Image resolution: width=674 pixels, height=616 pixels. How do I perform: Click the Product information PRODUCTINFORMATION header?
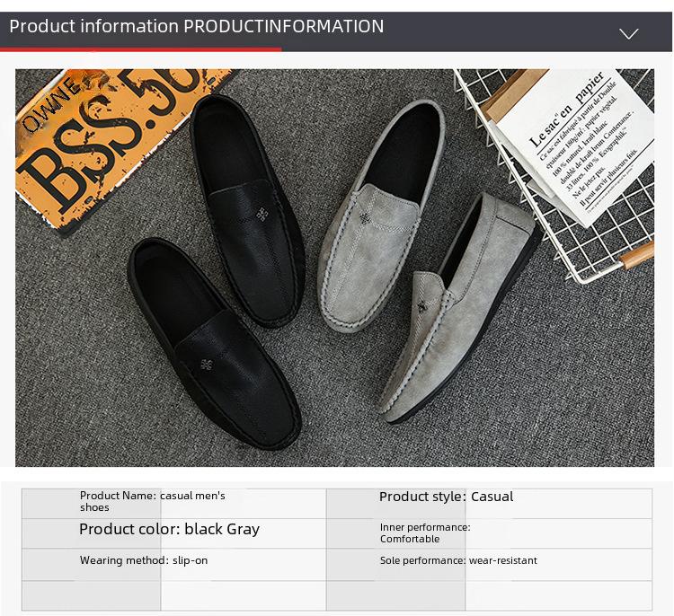click(x=197, y=26)
